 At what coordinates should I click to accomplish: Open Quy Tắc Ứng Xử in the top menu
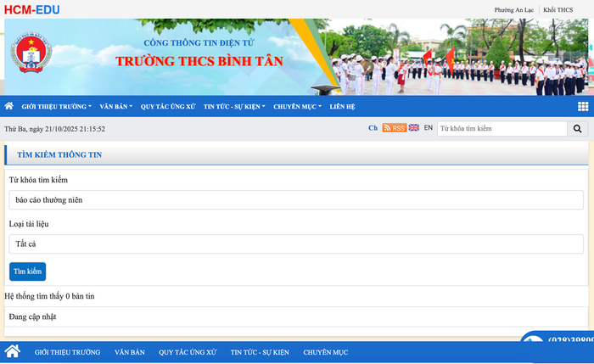click(168, 107)
